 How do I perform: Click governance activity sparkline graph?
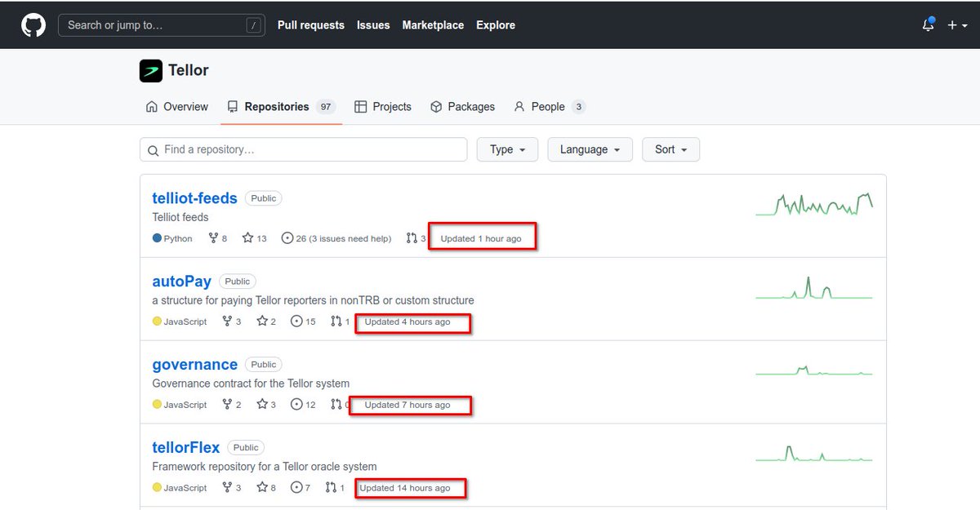tap(814, 370)
